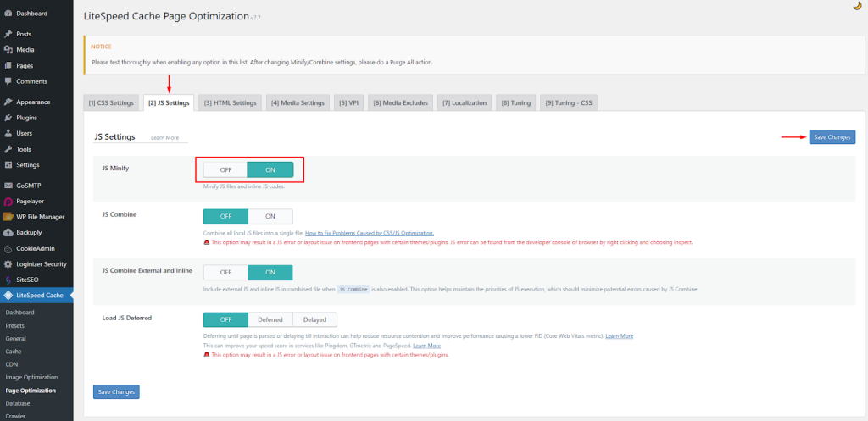The width and height of the screenshot is (868, 421).
Task: Click the Users person icon
Action: [8, 133]
